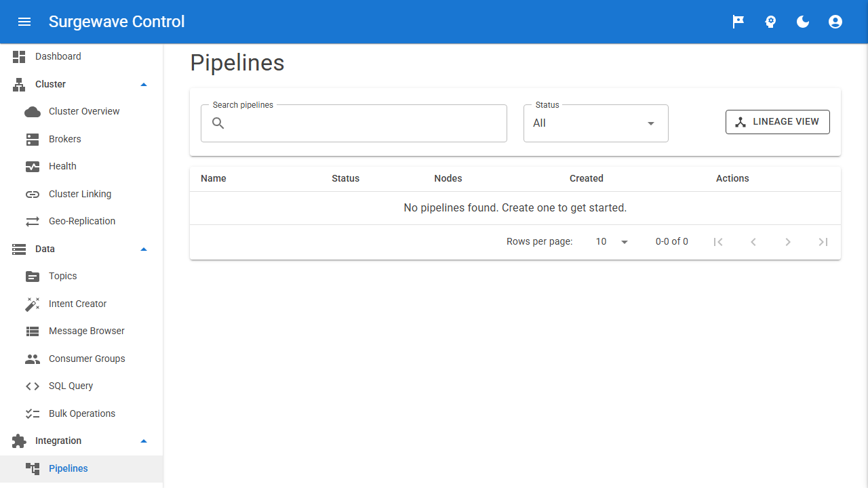Focus the Search pipelines input field

(354, 123)
